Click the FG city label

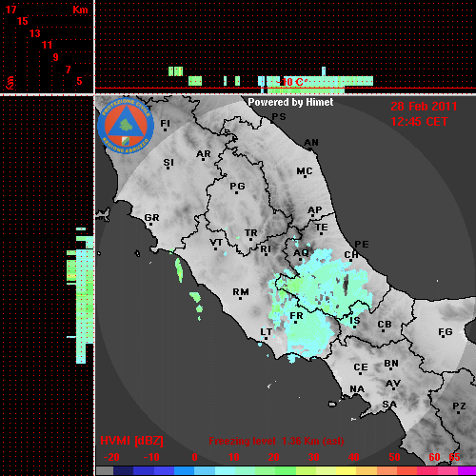(446, 332)
